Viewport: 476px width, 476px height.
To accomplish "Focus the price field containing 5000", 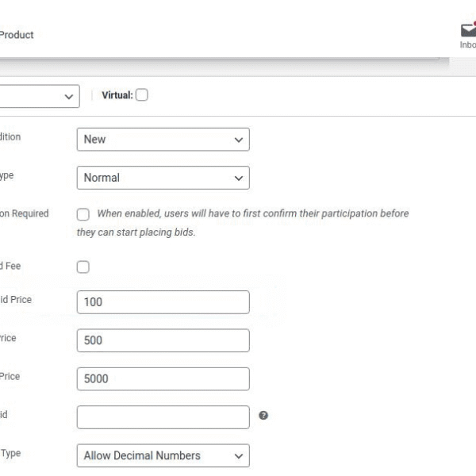I will click(163, 378).
